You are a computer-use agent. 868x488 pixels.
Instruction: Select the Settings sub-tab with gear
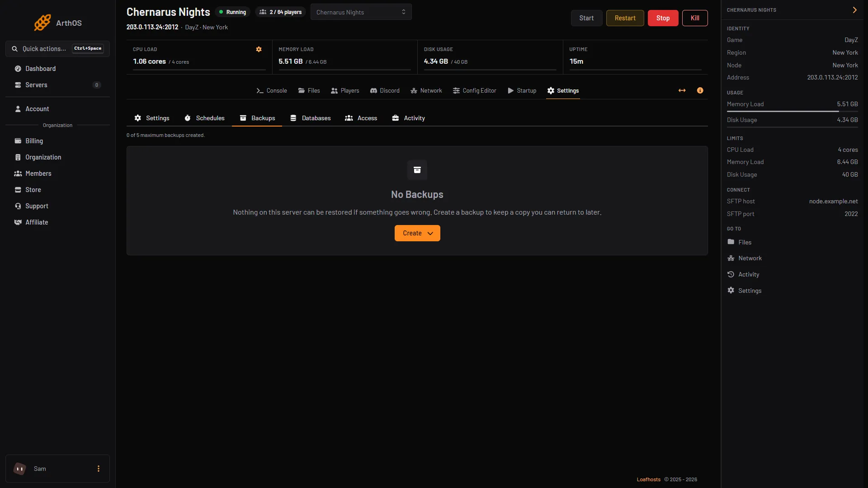point(152,118)
